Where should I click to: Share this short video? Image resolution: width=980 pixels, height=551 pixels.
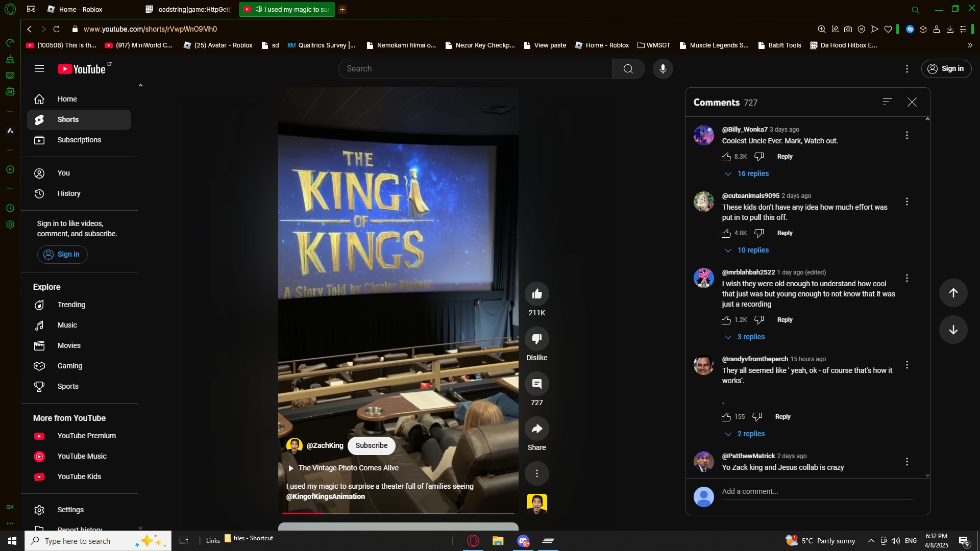click(536, 429)
